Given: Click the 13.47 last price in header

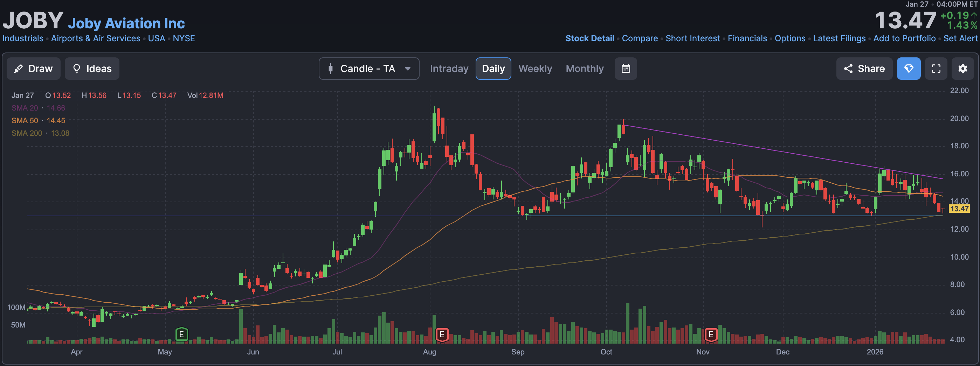Looking at the screenshot, I should [905, 20].
